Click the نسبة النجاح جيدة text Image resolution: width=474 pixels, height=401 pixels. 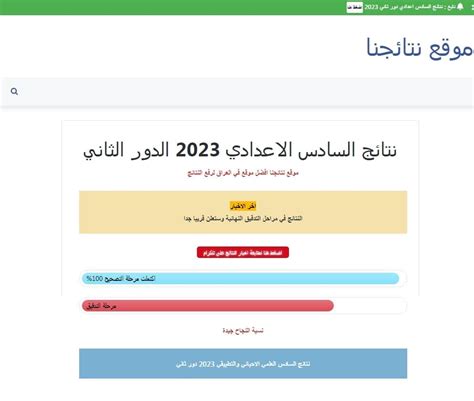(x=243, y=330)
